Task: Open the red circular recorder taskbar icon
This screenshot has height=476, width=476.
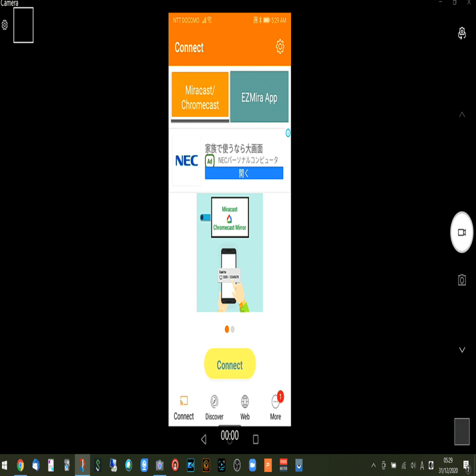Action: point(175,465)
